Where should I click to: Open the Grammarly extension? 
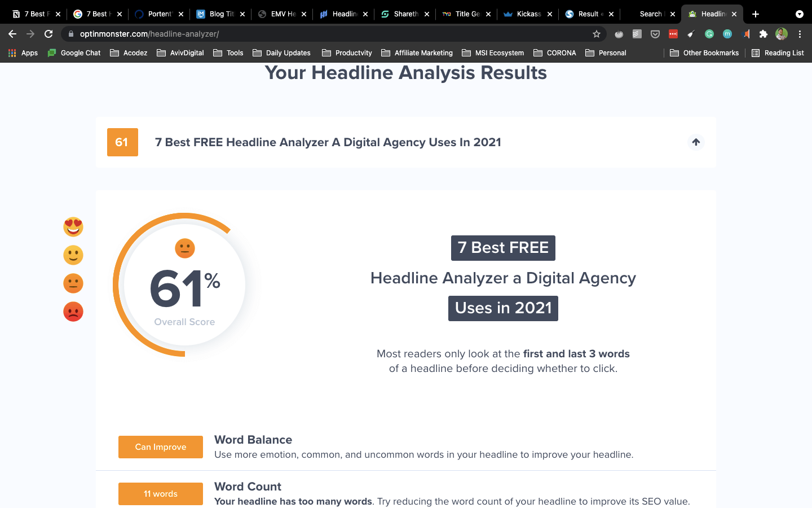(709, 34)
